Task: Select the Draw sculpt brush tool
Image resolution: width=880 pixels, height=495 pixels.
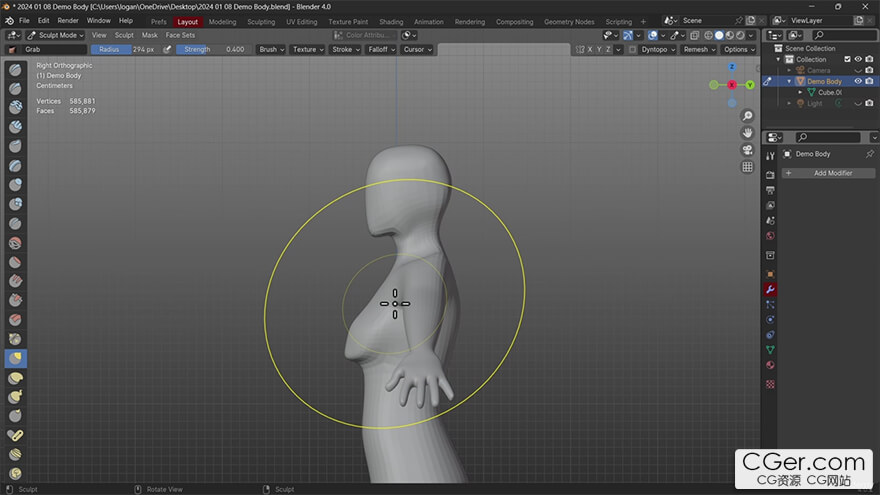Action: [x=16, y=70]
